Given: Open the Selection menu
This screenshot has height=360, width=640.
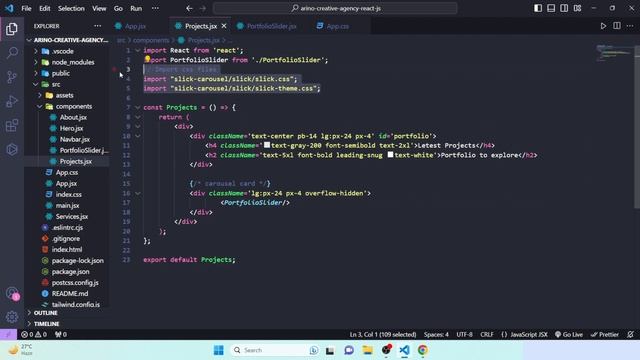Looking at the screenshot, I should pos(71,8).
